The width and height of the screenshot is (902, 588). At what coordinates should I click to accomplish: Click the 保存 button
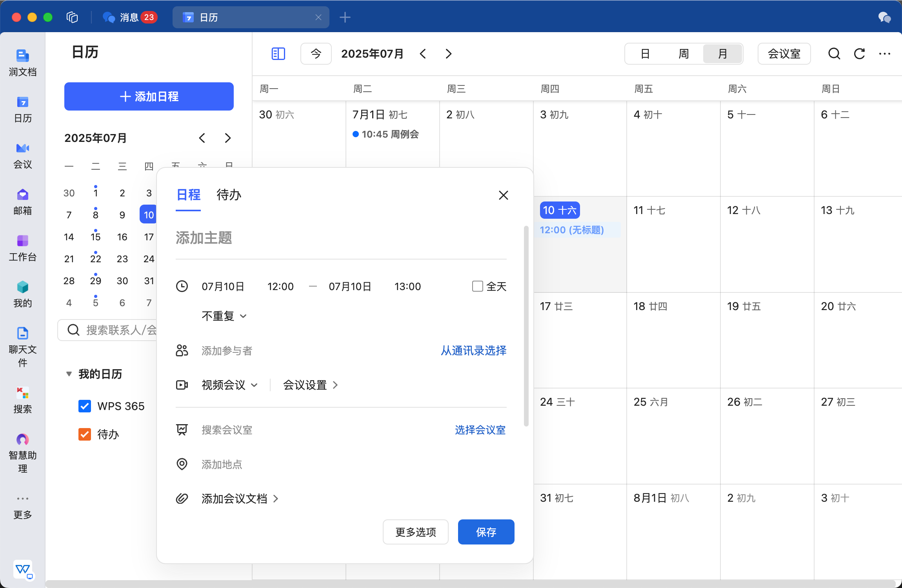point(486,532)
